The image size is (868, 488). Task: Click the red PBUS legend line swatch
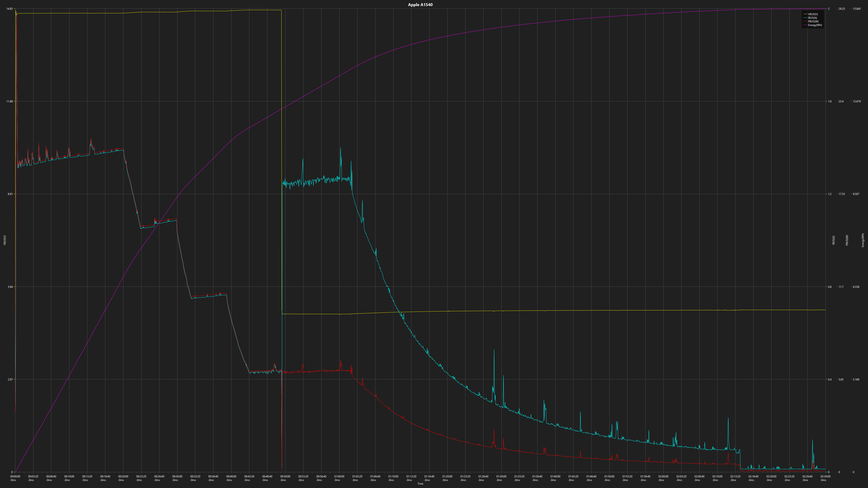click(x=805, y=21)
